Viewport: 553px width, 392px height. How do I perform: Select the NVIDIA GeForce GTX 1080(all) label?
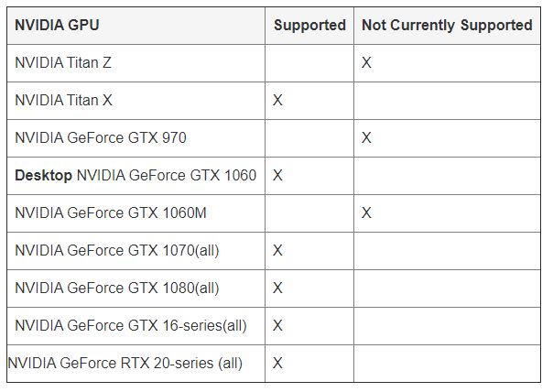tap(117, 288)
